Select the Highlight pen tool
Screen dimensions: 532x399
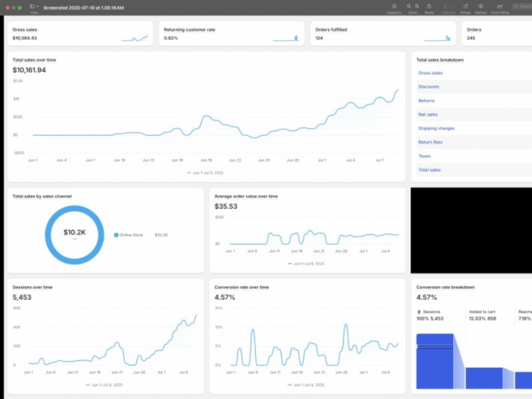[x=445, y=6]
